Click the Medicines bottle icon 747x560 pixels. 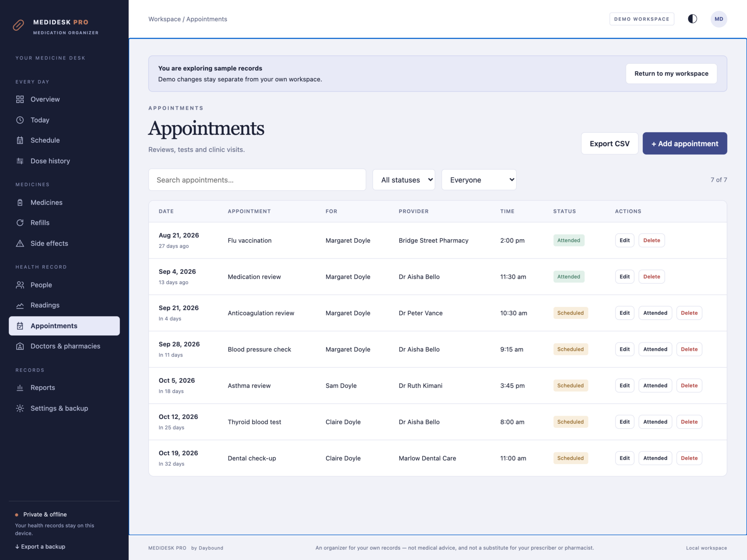tap(20, 202)
